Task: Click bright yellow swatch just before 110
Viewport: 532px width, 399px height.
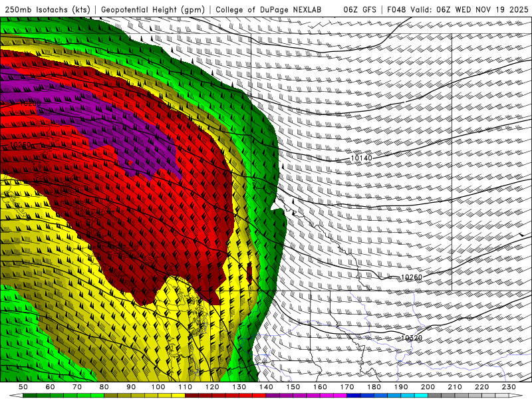Action: point(178,396)
